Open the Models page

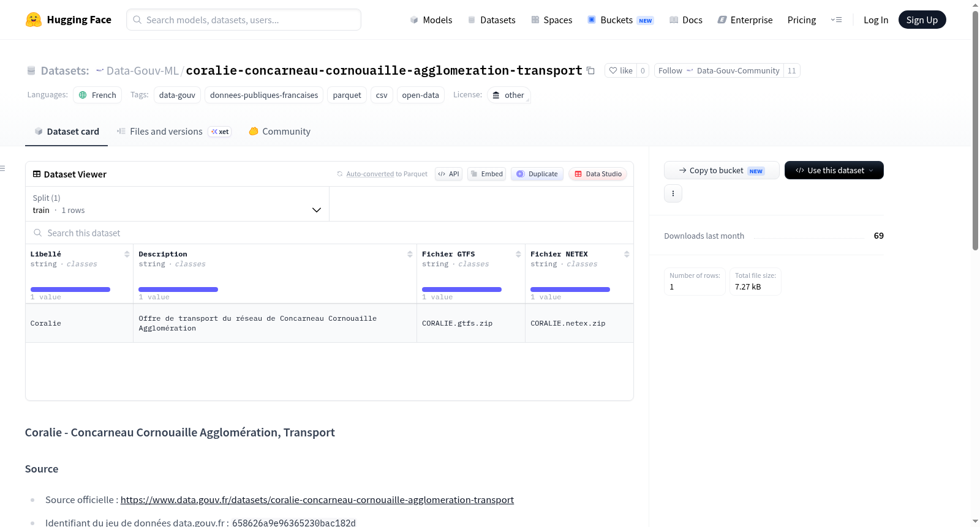(431, 20)
